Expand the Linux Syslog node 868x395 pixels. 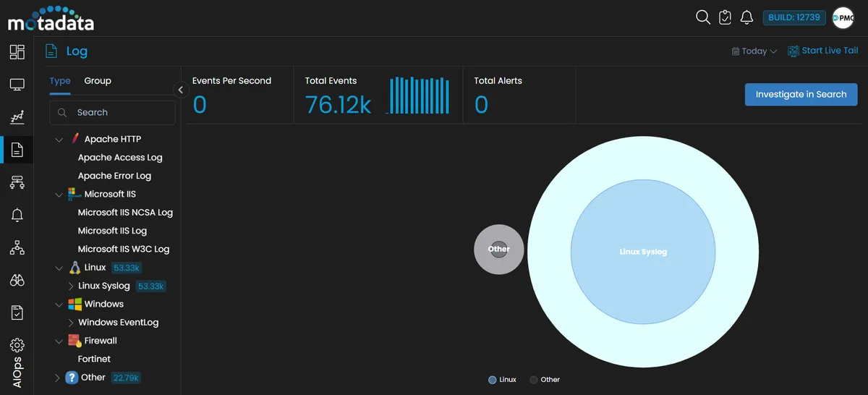tap(71, 286)
